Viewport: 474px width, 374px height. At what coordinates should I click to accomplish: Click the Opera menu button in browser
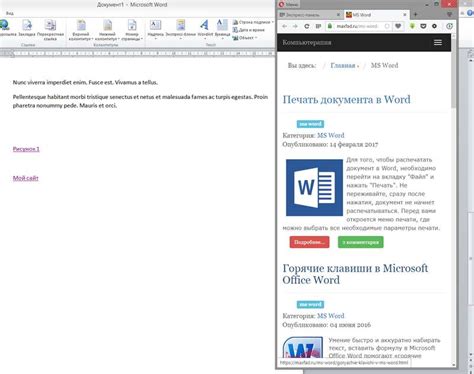tap(289, 4)
